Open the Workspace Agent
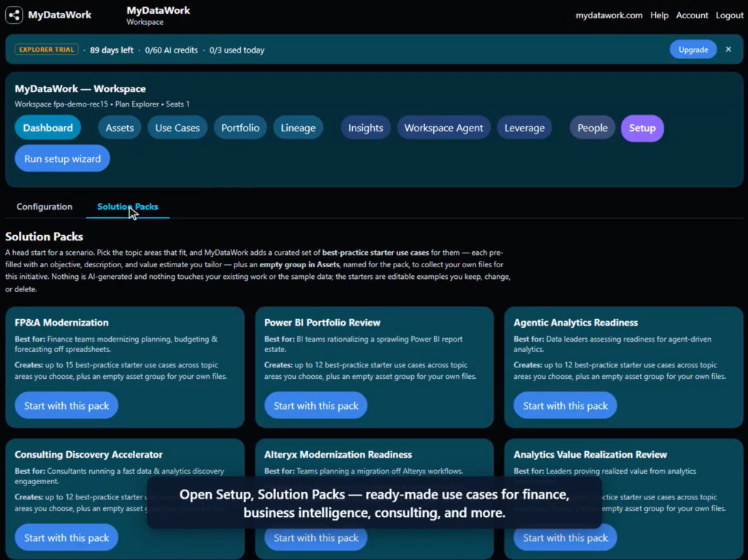 (x=443, y=128)
